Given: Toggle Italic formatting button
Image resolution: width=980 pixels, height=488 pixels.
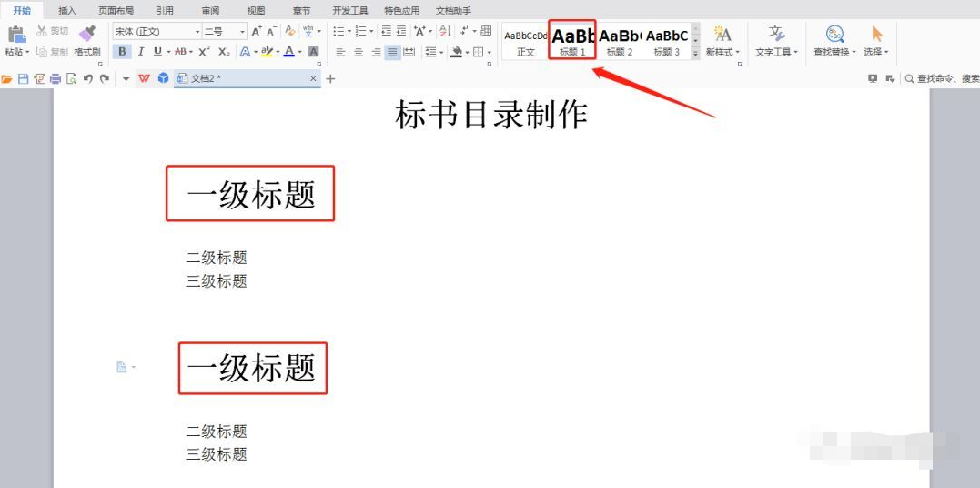Looking at the screenshot, I should click(140, 52).
